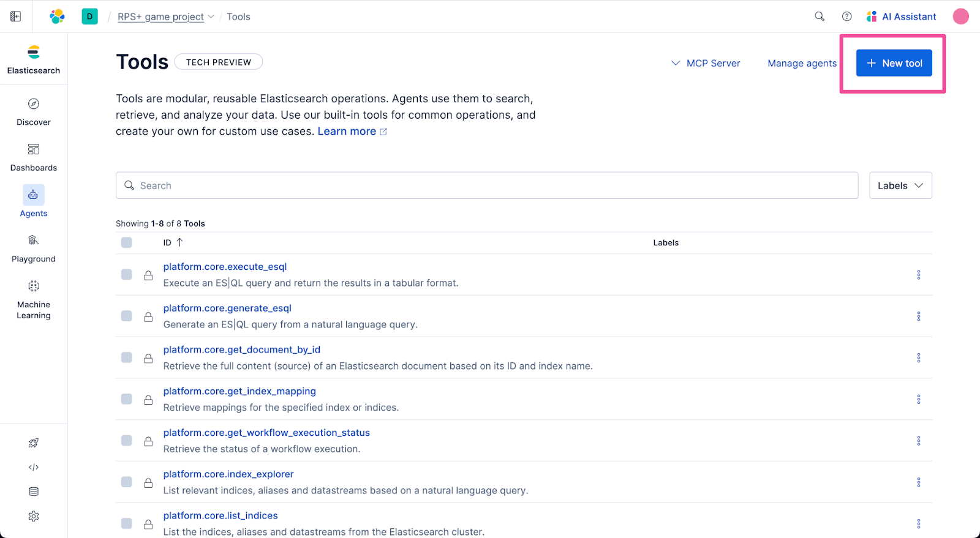Viewport: 980px width, 538px height.
Task: Click the New tool button
Action: point(894,63)
